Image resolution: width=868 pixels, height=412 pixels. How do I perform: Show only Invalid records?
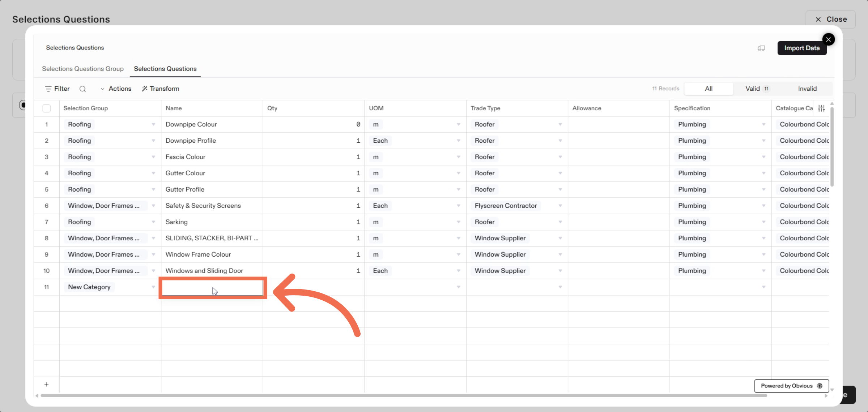tap(807, 89)
